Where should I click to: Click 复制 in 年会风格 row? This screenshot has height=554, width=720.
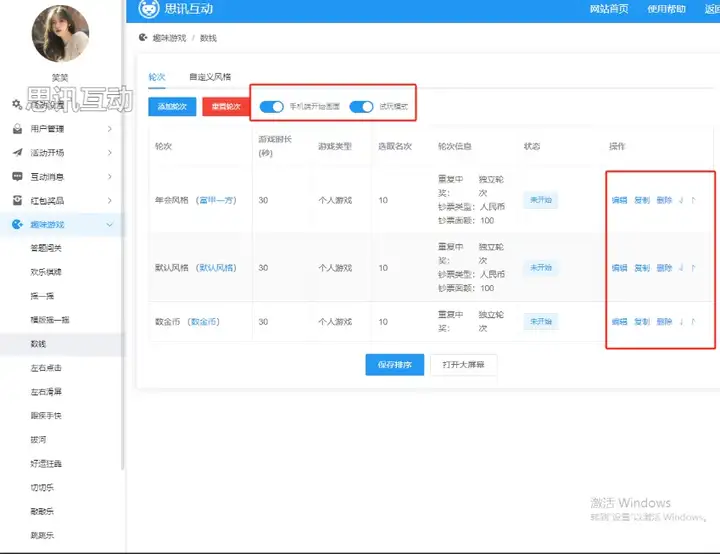pos(642,200)
